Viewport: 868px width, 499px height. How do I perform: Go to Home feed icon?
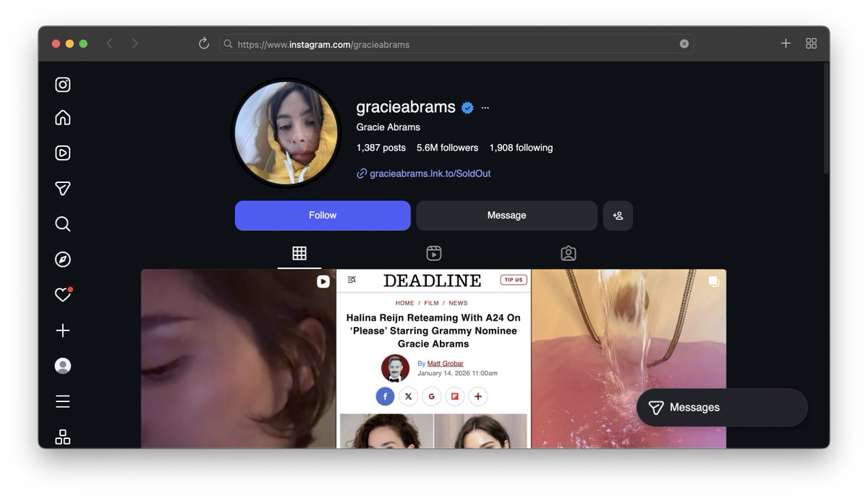[x=63, y=117]
